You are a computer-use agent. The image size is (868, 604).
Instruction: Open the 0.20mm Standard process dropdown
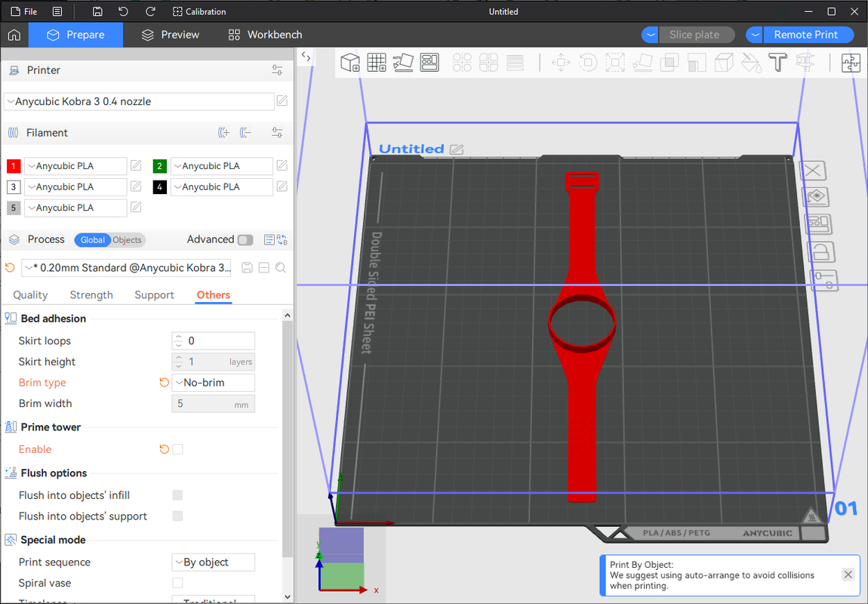pyautogui.click(x=126, y=268)
